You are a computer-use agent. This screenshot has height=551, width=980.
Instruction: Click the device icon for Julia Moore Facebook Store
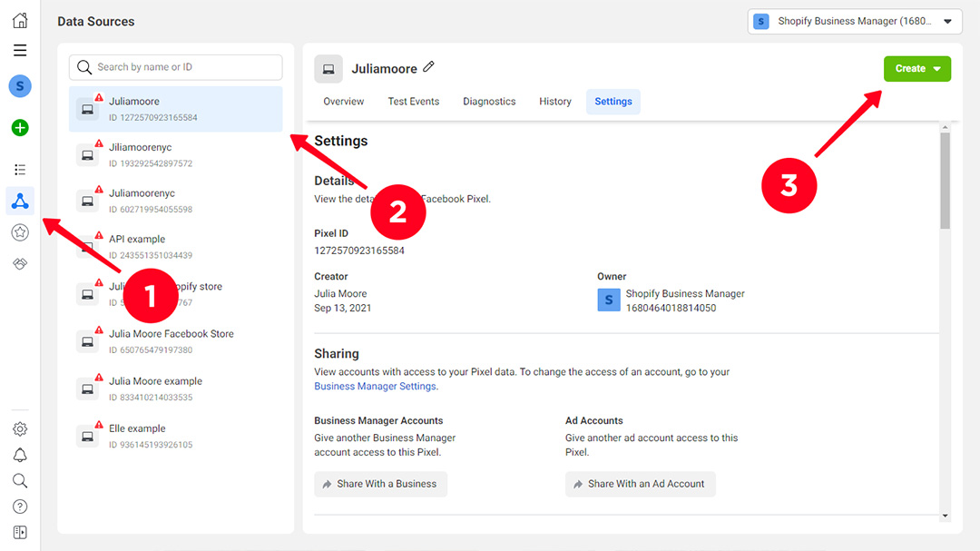pyautogui.click(x=87, y=342)
